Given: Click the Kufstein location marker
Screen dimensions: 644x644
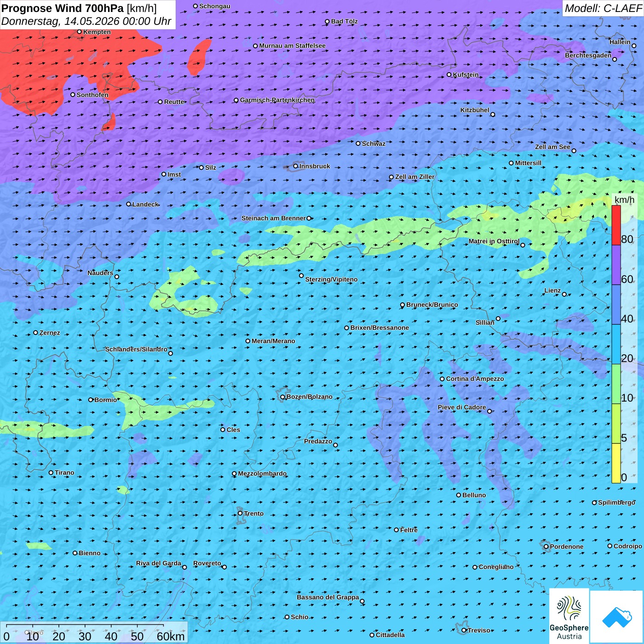Looking at the screenshot, I should (449, 75).
